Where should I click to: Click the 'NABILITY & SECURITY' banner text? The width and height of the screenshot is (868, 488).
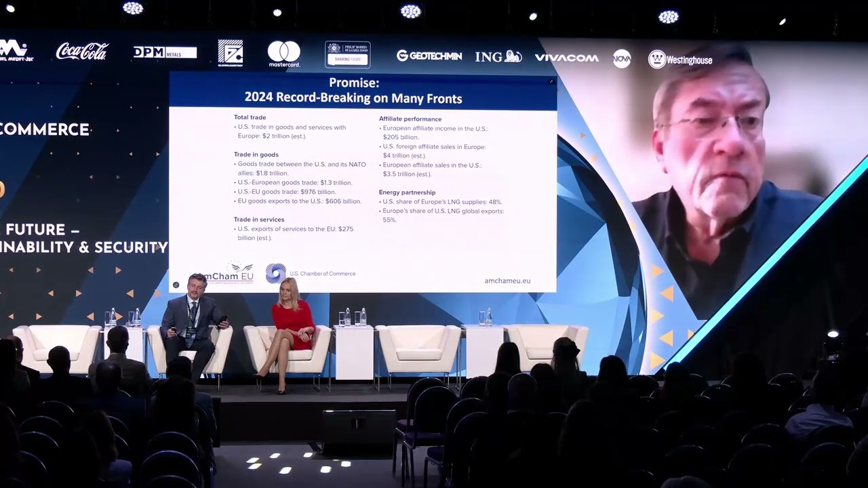click(x=83, y=247)
